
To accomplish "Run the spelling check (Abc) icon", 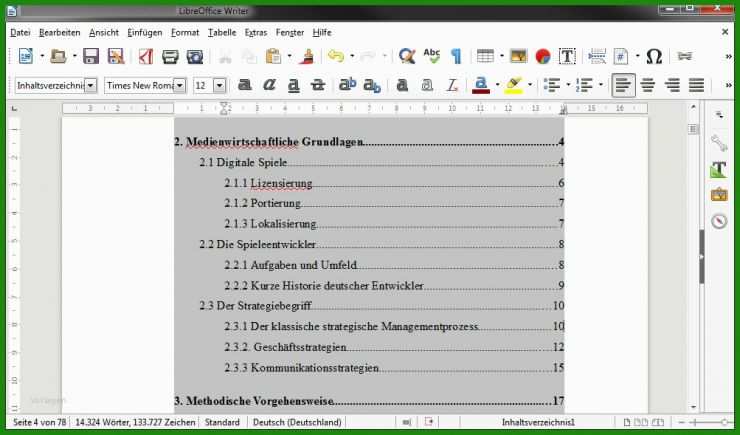I will (431, 56).
